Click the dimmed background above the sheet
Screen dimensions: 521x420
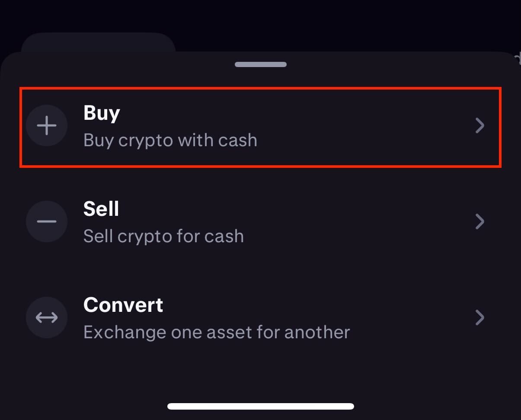[x=260, y=22]
